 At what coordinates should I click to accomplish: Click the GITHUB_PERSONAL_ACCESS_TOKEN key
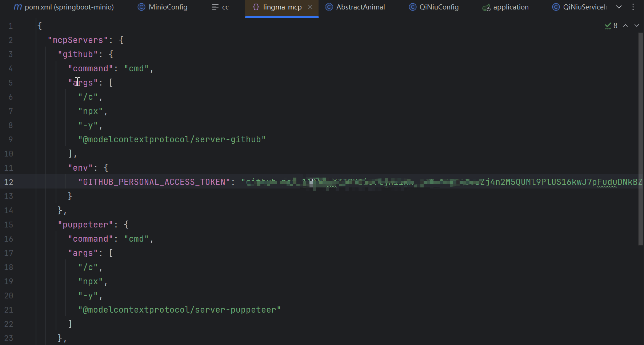(154, 182)
